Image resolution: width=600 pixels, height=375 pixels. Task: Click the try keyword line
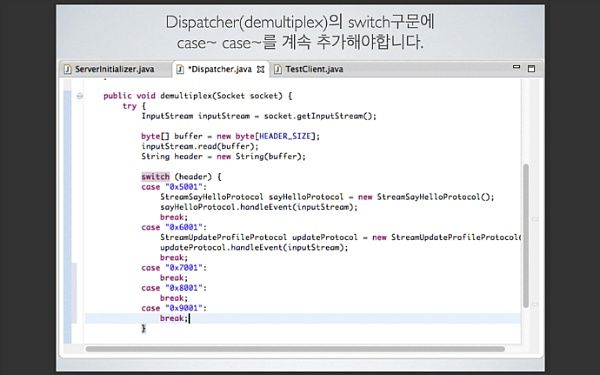pyautogui.click(x=134, y=106)
